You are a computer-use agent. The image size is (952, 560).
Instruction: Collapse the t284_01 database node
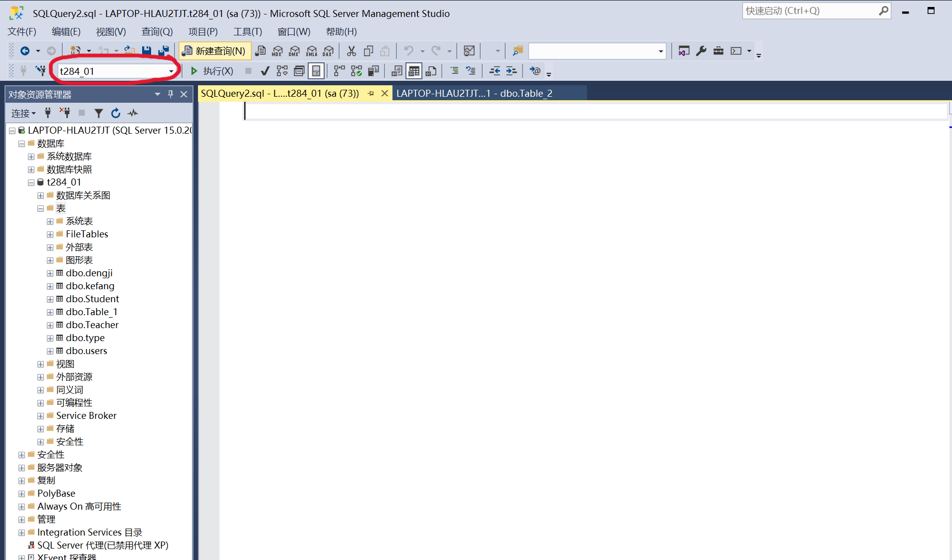click(x=31, y=183)
